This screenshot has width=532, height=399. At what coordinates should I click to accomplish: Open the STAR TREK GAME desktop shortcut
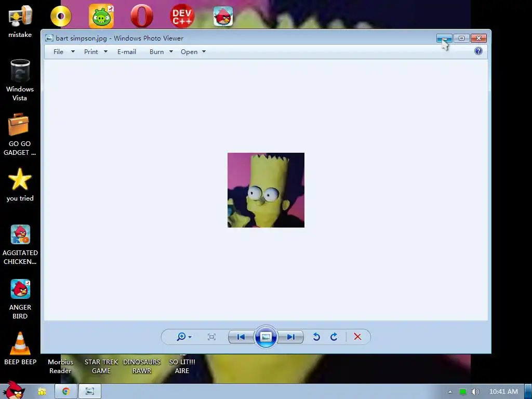[x=101, y=366]
